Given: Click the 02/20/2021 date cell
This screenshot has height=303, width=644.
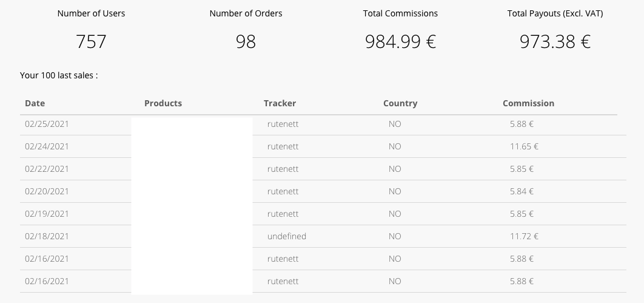Looking at the screenshot, I should (x=47, y=191).
